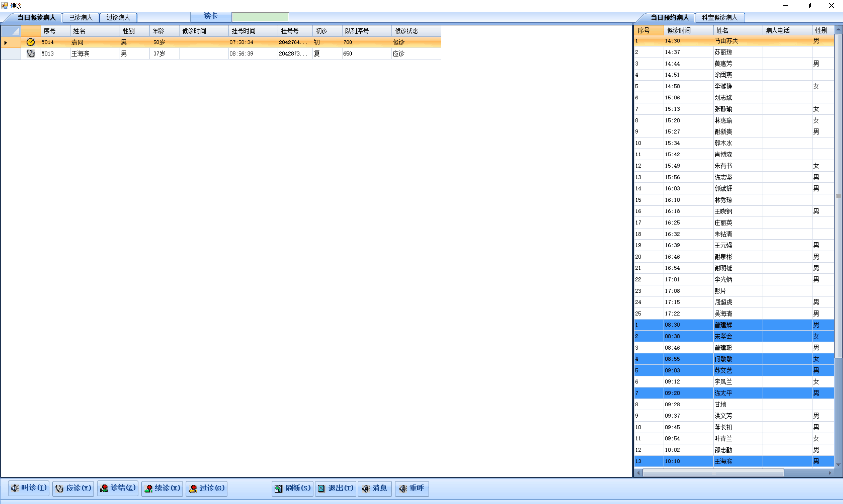Click the 重呼 recall icon button
The height and width of the screenshot is (504, 843).
point(403,489)
